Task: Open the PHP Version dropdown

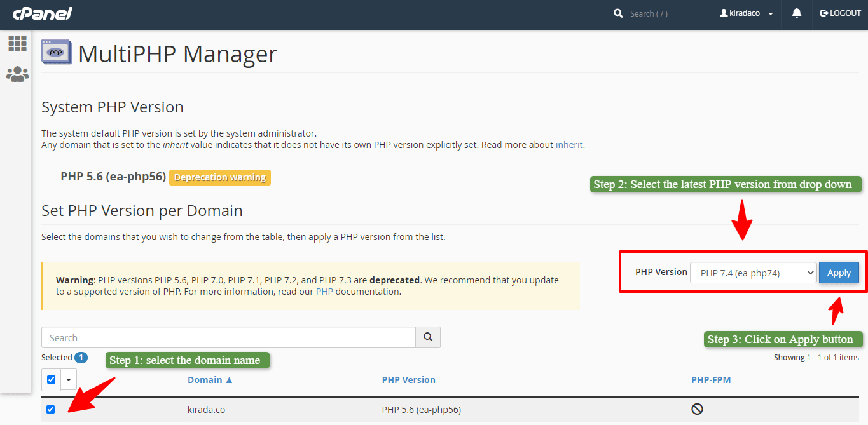Action: click(753, 273)
